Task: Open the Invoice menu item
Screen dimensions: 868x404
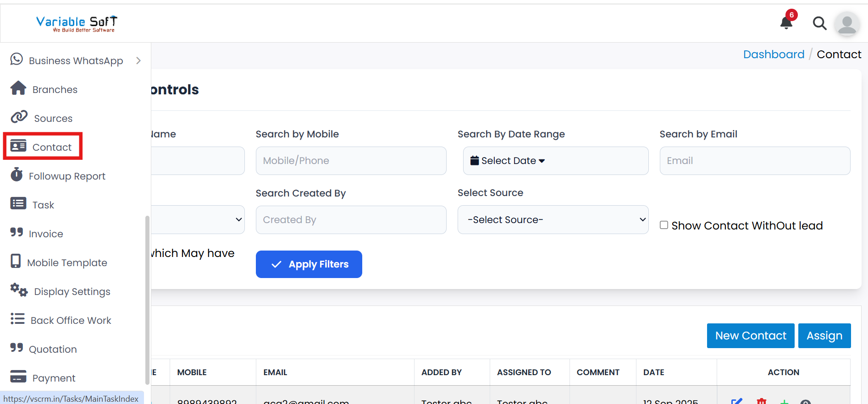Action: [46, 234]
